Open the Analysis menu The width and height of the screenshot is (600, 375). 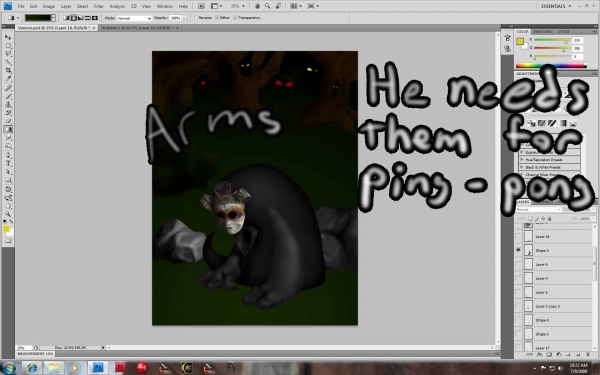coord(117,6)
